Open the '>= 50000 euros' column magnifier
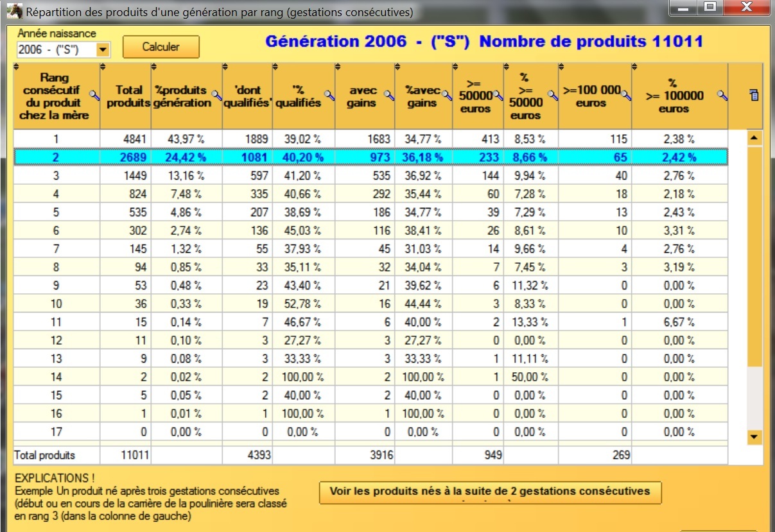This screenshot has height=532, width=775. pos(497,96)
